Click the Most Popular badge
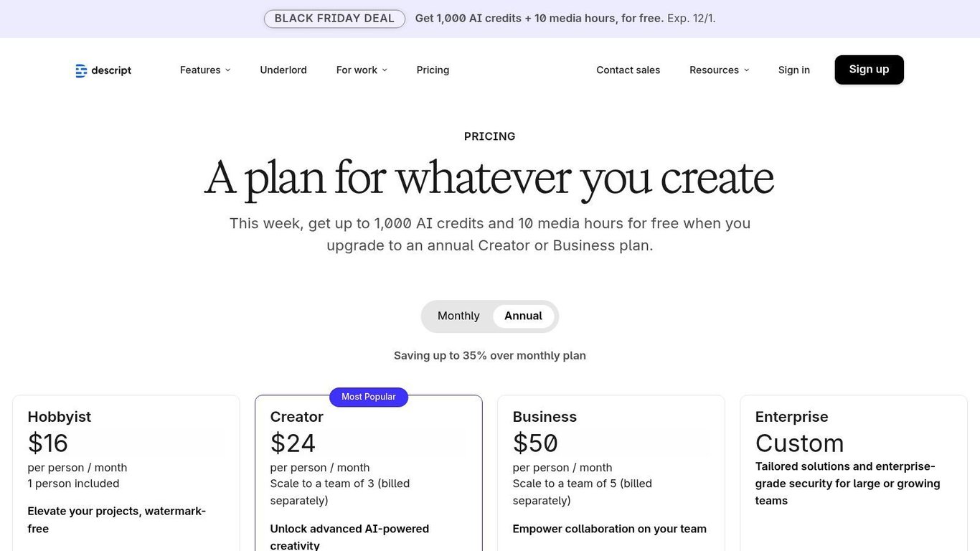 tap(369, 397)
